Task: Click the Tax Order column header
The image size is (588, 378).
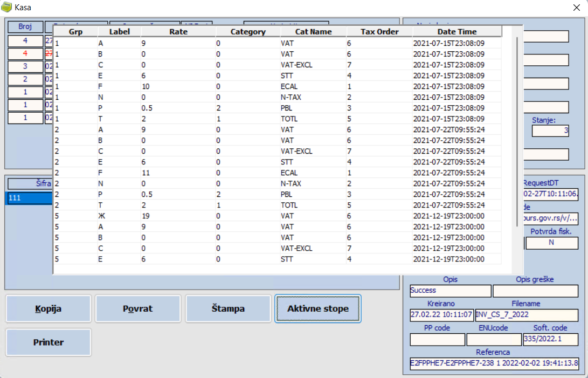Action: (x=379, y=31)
